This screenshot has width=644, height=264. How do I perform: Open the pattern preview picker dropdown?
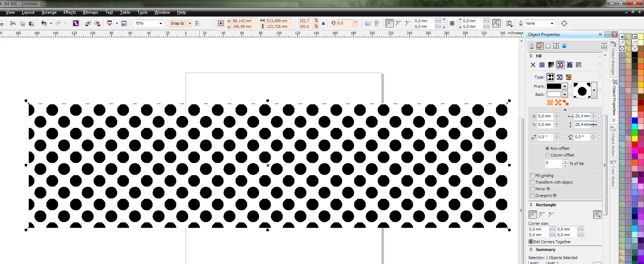594,90
